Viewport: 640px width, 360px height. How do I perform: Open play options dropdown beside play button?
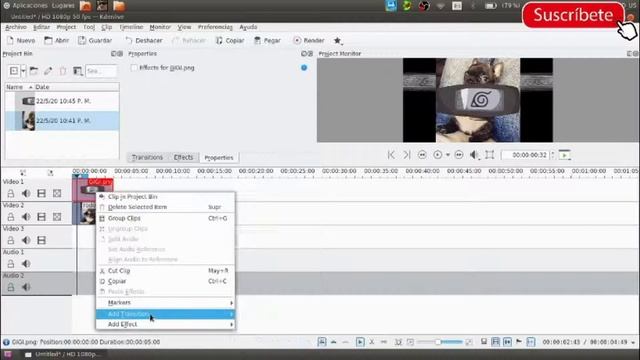448,155
